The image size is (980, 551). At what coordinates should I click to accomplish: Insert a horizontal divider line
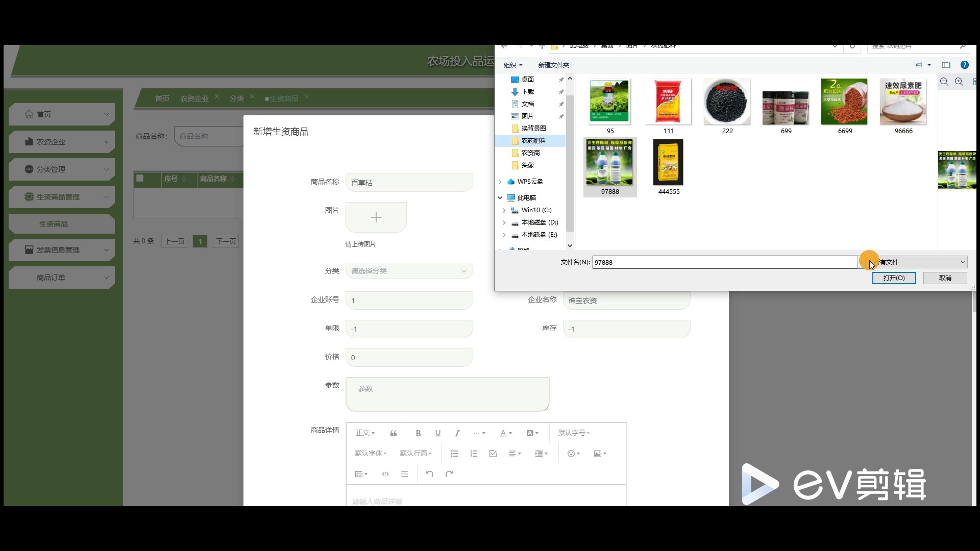click(405, 474)
